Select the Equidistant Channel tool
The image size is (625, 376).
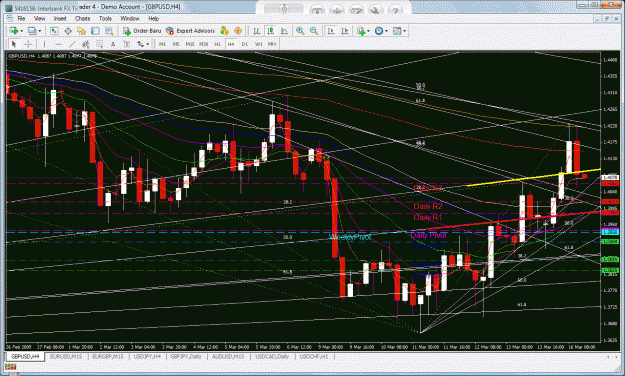click(86, 44)
